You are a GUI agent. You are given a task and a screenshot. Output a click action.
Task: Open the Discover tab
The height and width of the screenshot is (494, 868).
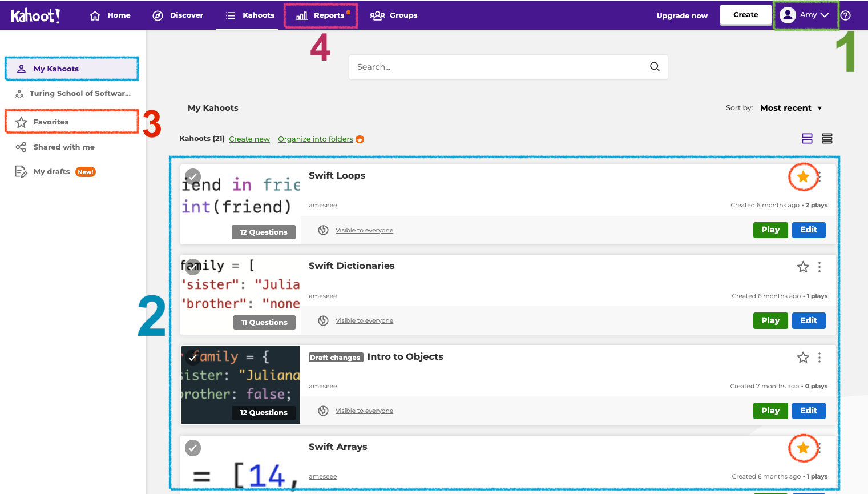tap(178, 15)
